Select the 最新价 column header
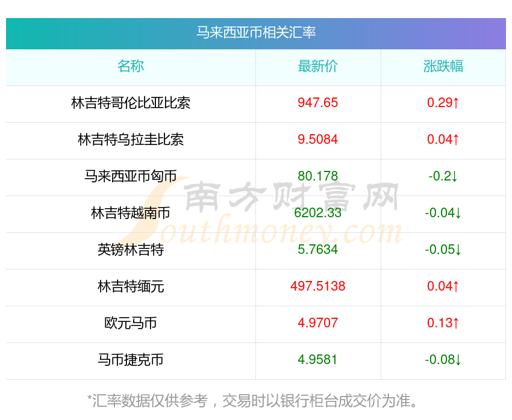This screenshot has height=420, width=512. pos(317,66)
